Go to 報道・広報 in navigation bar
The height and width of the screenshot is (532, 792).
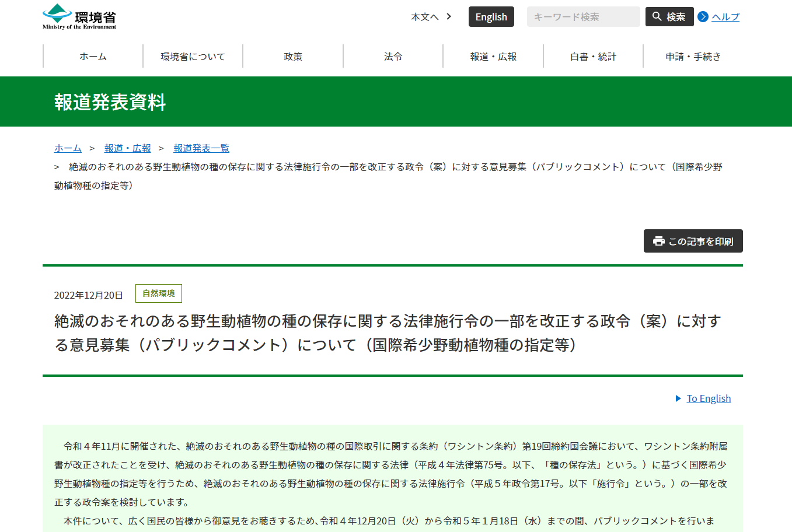pos(493,57)
